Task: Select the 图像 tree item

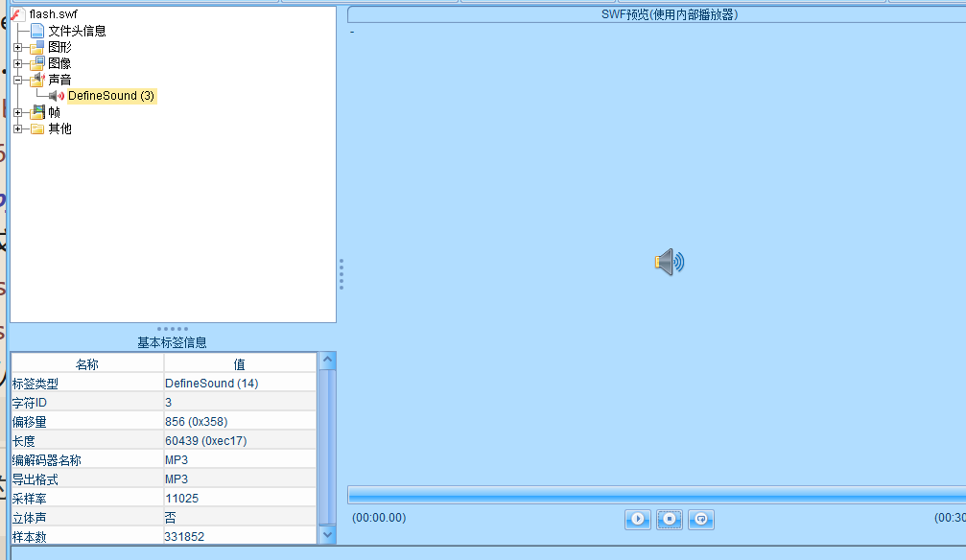Action: pyautogui.click(x=59, y=63)
